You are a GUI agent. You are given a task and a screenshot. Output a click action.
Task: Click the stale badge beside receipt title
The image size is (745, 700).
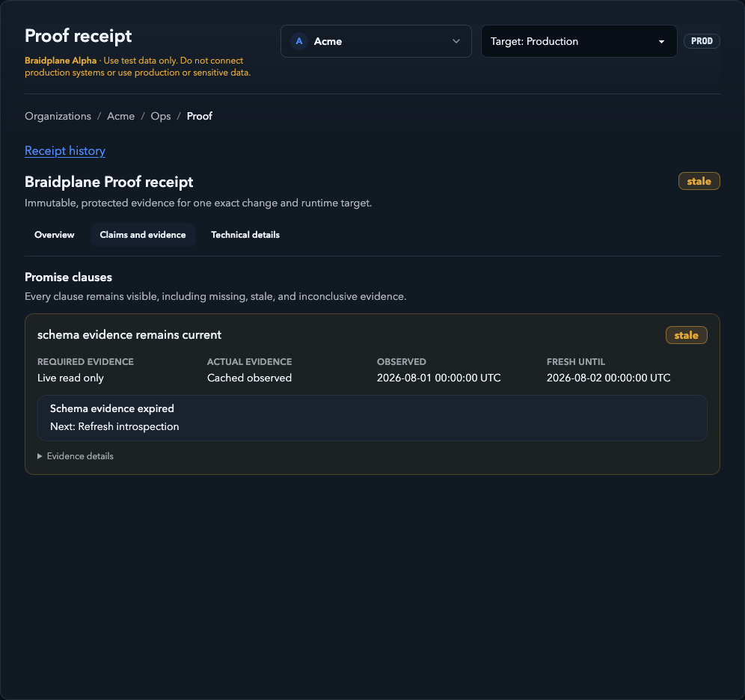click(699, 182)
